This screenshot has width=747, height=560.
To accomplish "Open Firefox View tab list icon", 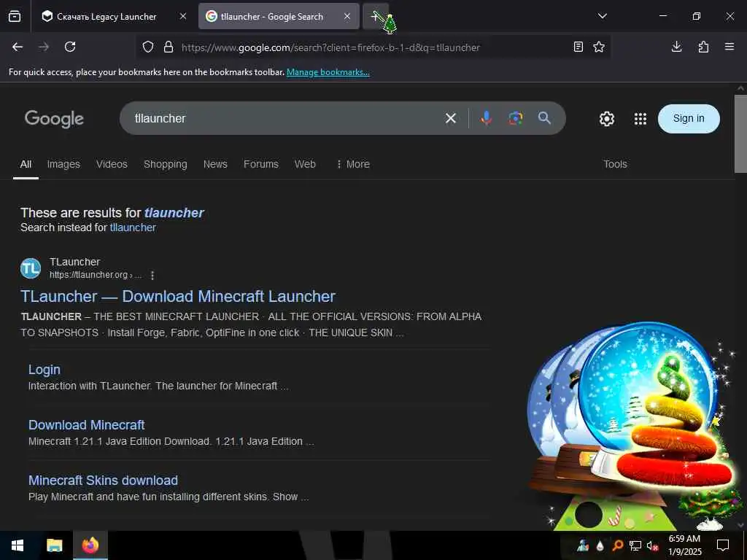I will pos(15,16).
